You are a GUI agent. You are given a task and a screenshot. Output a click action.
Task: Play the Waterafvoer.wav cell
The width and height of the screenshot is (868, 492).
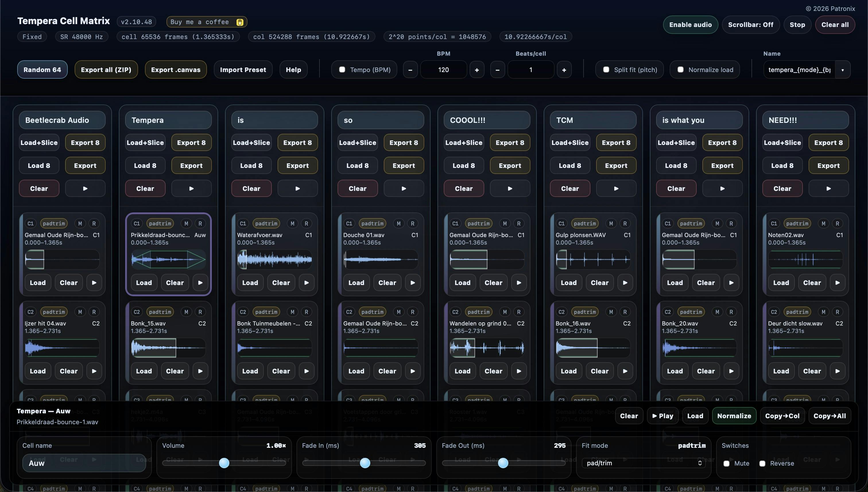coord(307,283)
